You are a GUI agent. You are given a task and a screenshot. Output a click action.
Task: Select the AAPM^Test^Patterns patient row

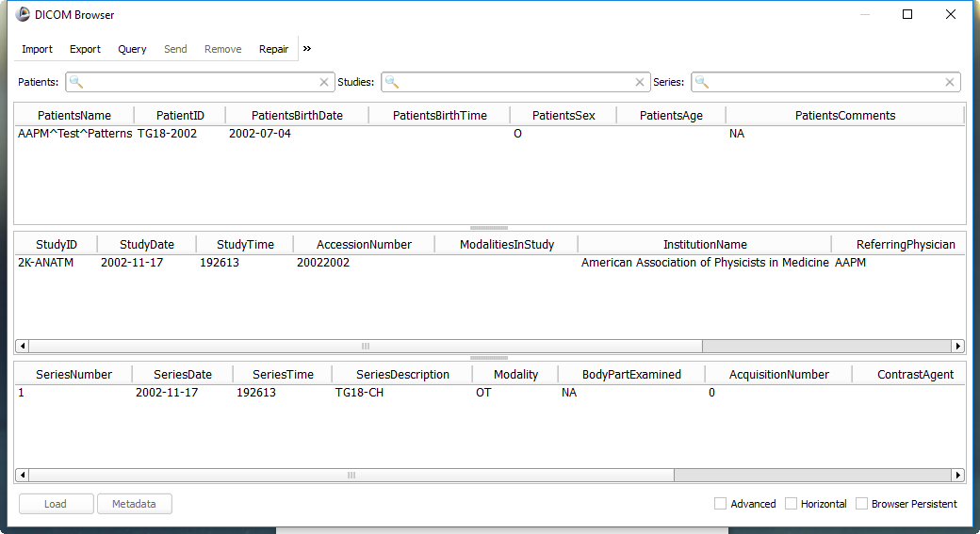coord(75,134)
